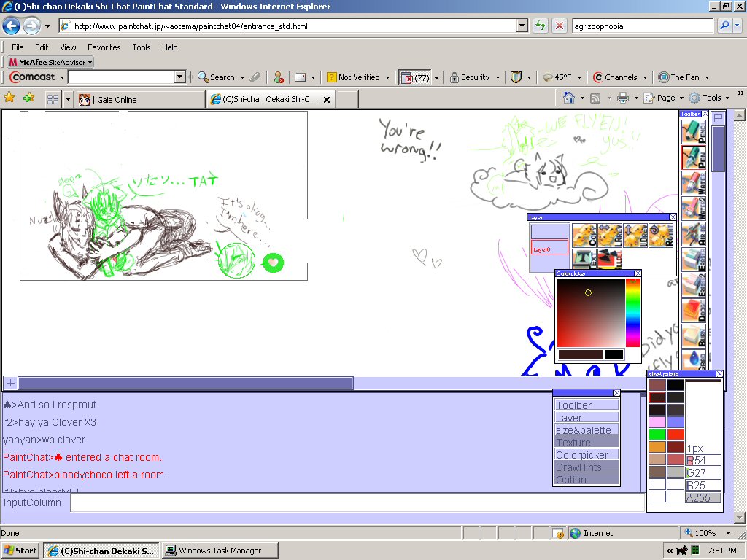Image resolution: width=747 pixels, height=560 pixels.
Task: Open the Security dropdown menu
Action: pyautogui.click(x=498, y=77)
